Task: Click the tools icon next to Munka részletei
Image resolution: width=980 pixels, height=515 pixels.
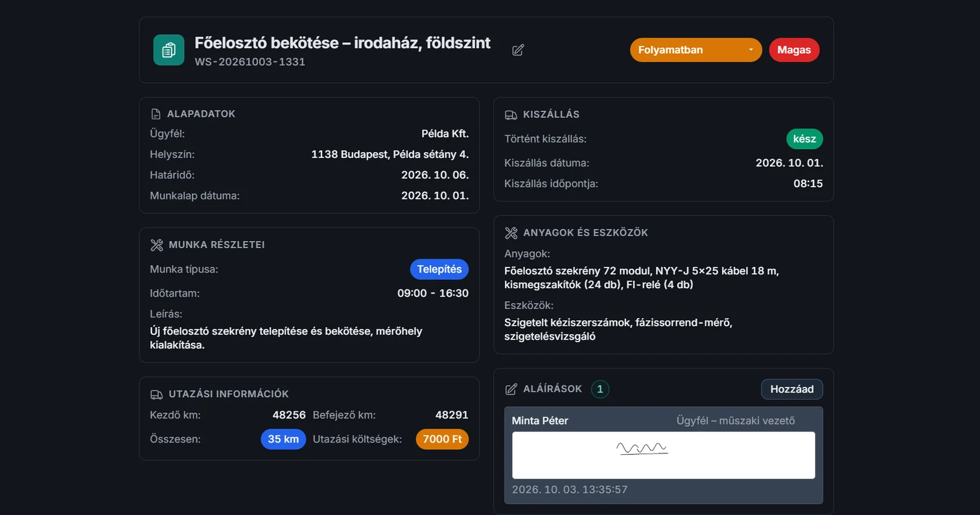Action: (156, 245)
